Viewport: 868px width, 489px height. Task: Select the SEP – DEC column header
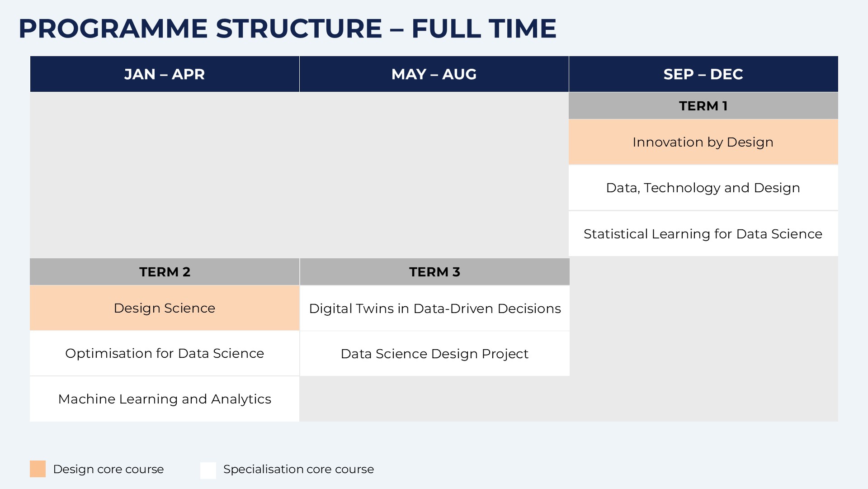coord(703,74)
